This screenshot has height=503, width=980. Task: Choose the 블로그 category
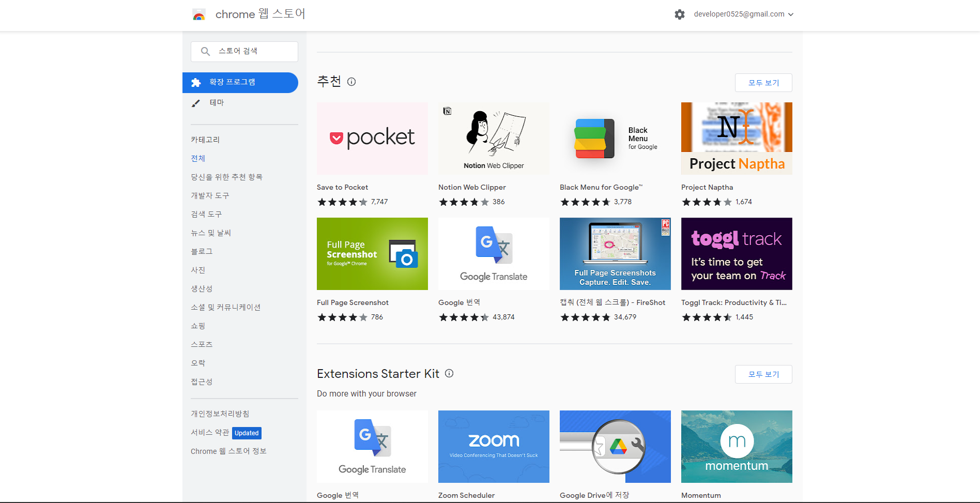(202, 251)
